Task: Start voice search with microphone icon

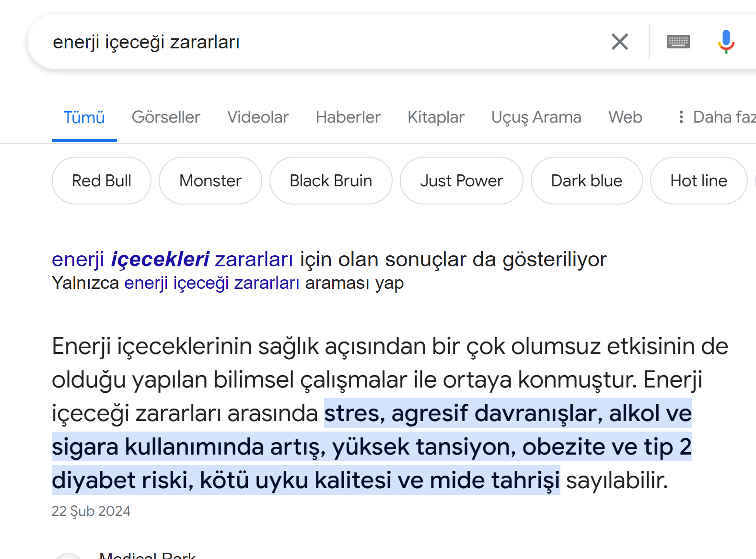Action: 726,42
